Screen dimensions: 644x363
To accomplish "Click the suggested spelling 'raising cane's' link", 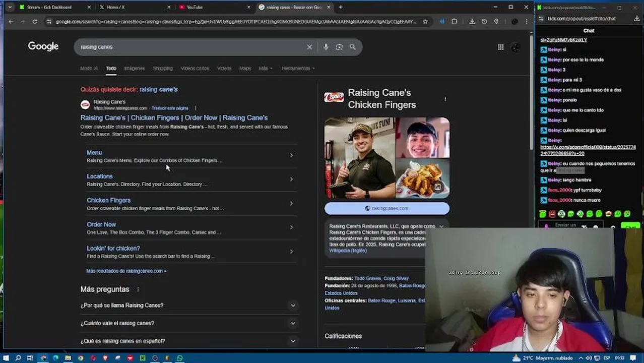I will (x=158, y=89).
